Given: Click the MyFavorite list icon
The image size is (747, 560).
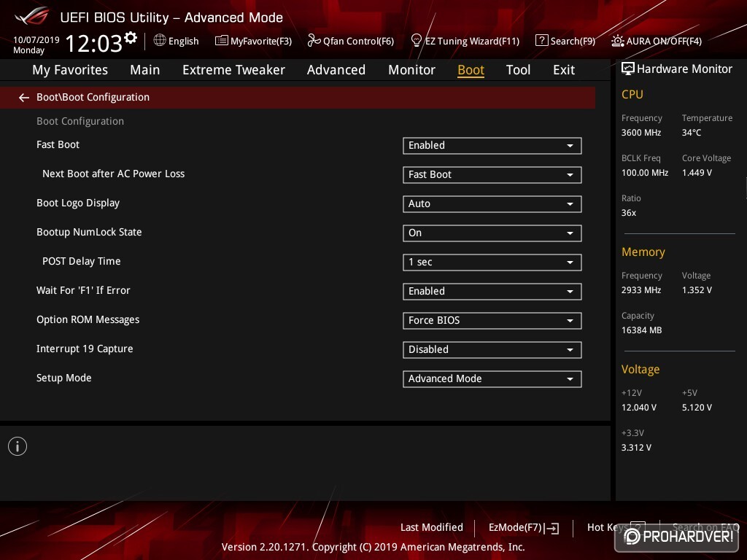Looking at the screenshot, I should click(x=222, y=41).
